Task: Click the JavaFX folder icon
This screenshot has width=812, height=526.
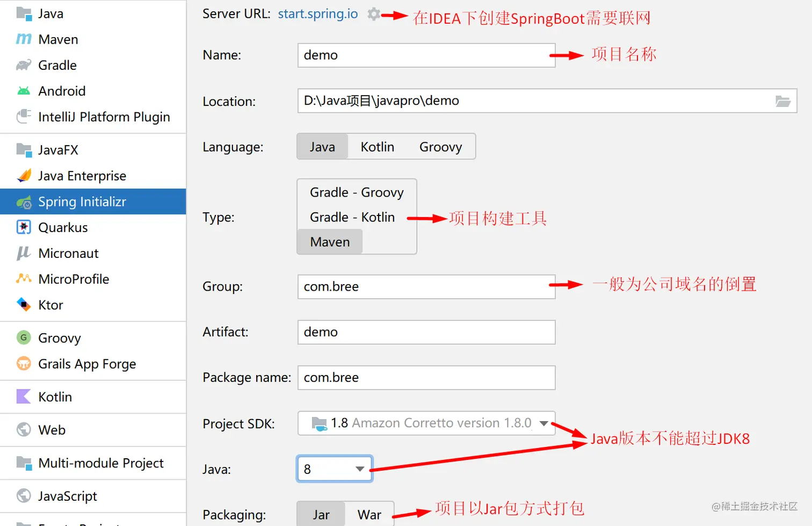Action: pos(24,149)
